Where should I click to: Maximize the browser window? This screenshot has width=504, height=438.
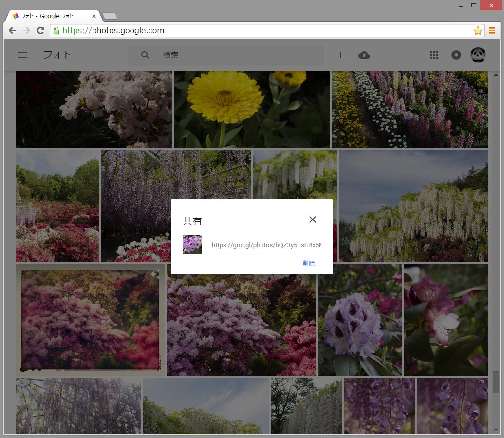[473, 5]
